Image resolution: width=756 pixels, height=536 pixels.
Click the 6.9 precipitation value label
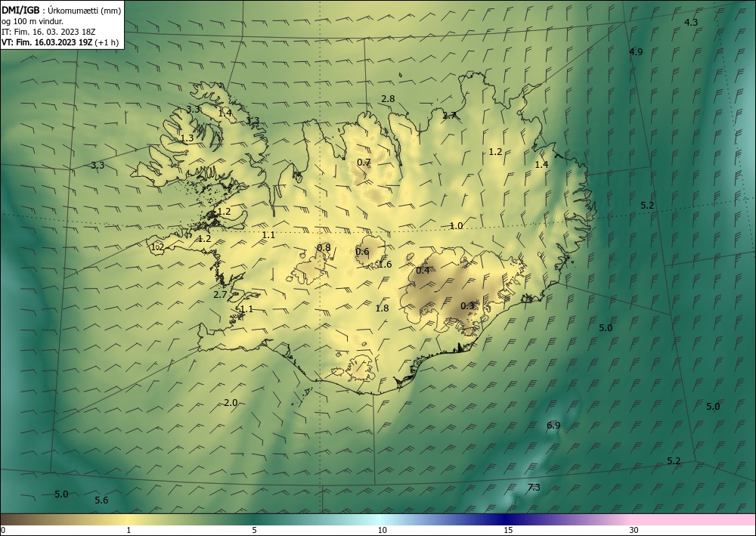[553, 425]
